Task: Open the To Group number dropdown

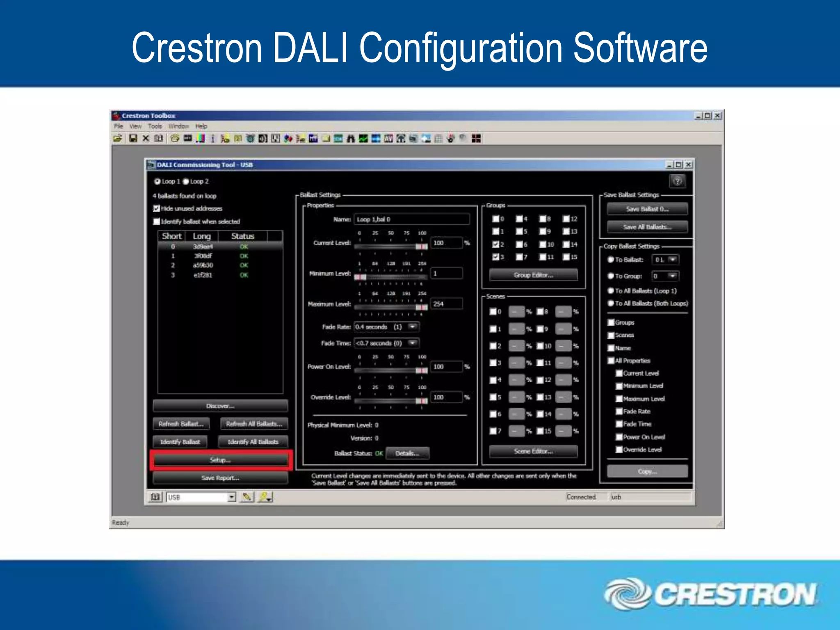Action: pyautogui.click(x=672, y=276)
